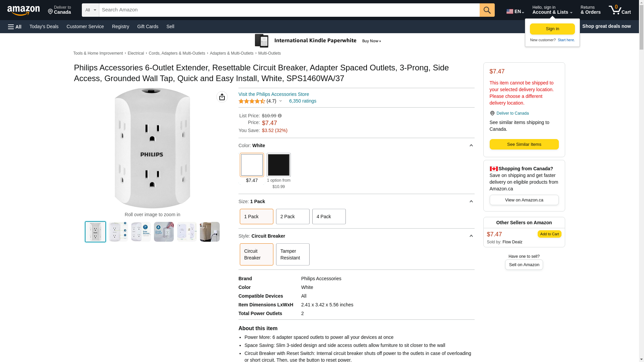
Task: Collapse the Color section chevron
Action: pyautogui.click(x=471, y=145)
